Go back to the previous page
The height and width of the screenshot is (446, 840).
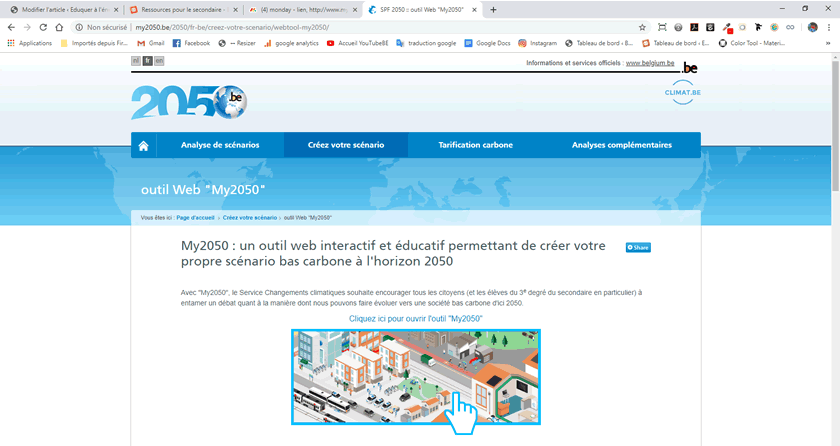(x=11, y=27)
